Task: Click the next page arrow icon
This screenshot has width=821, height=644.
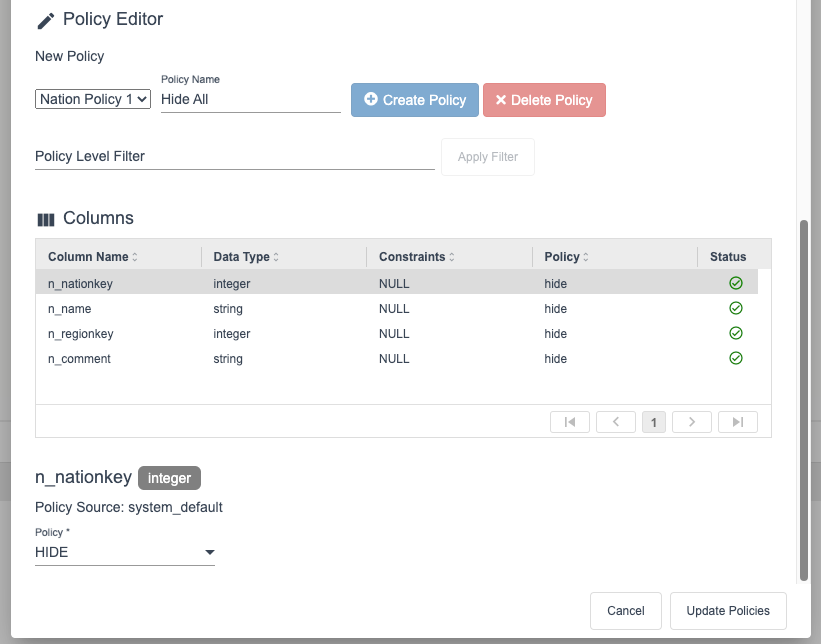Action: point(691,422)
